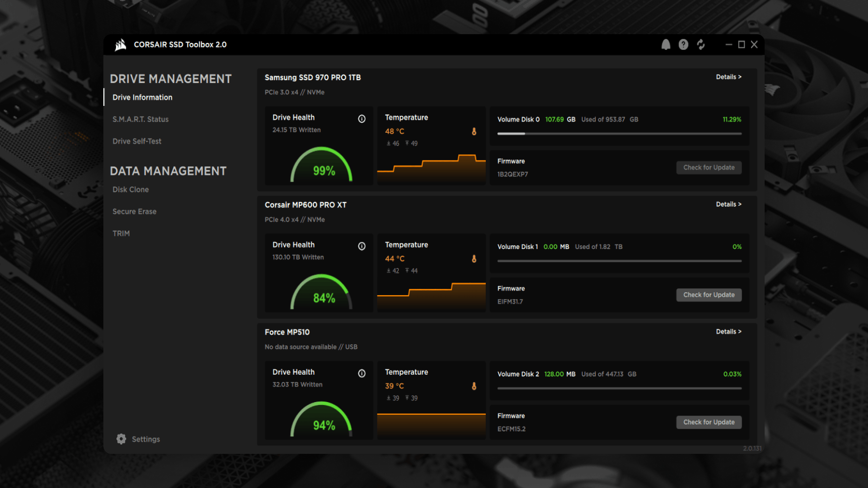This screenshot has width=868, height=488.
Task: Click firmware version ECFM15.2
Action: pos(512,429)
